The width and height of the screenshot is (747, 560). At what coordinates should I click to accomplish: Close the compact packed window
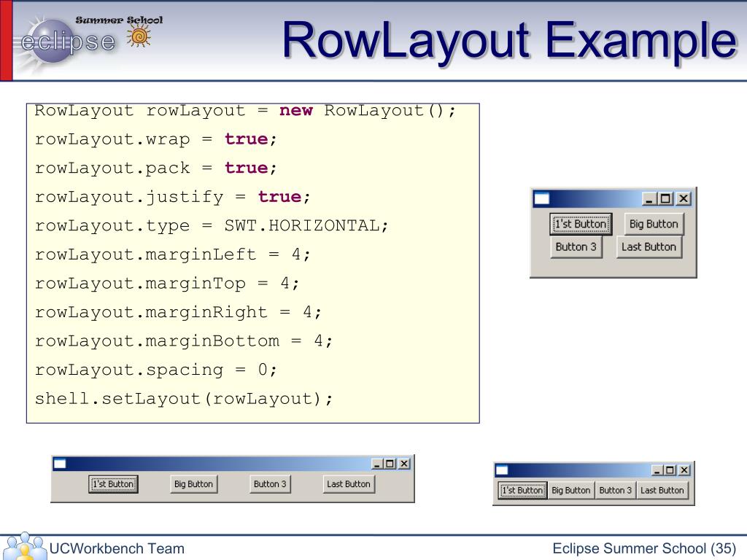684,470
